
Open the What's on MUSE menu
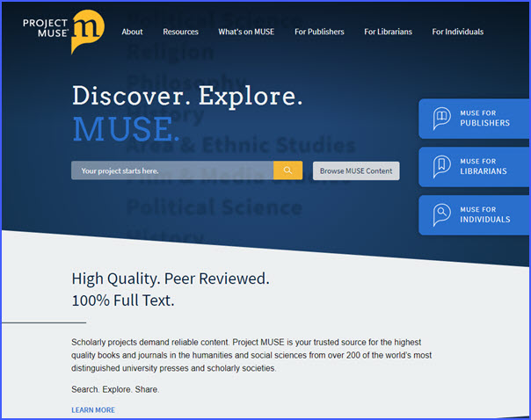(246, 32)
